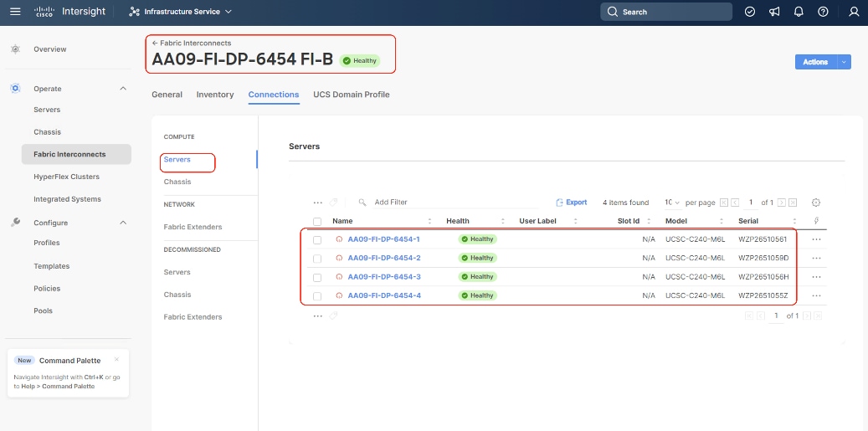Open the help question mark icon
Screen dimensions: 868x431
tap(823, 12)
